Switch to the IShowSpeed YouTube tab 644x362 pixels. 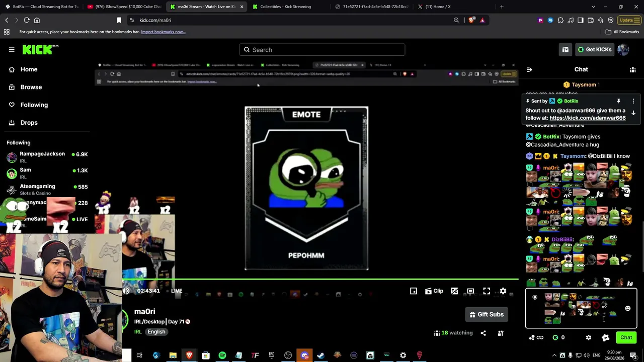(124, 7)
